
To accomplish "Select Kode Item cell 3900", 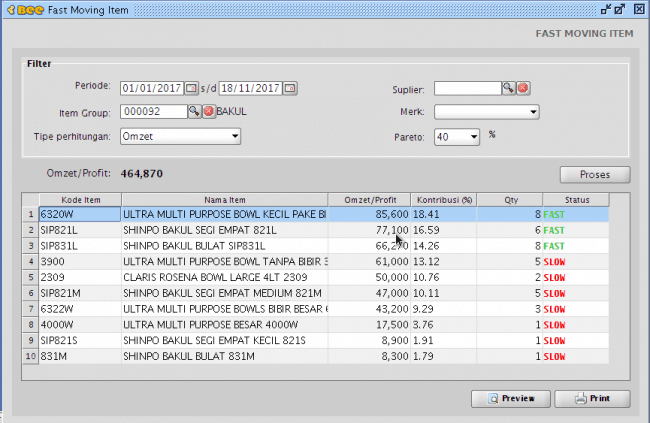I will click(80, 262).
